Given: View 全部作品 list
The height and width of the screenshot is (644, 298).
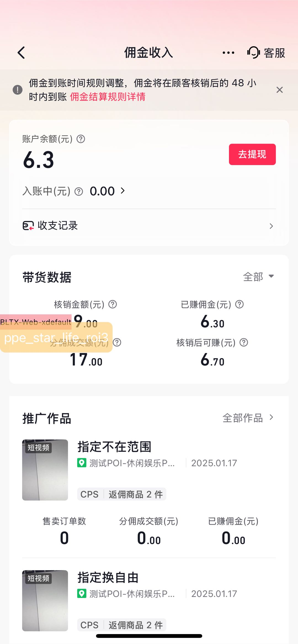Looking at the screenshot, I should click(248, 418).
